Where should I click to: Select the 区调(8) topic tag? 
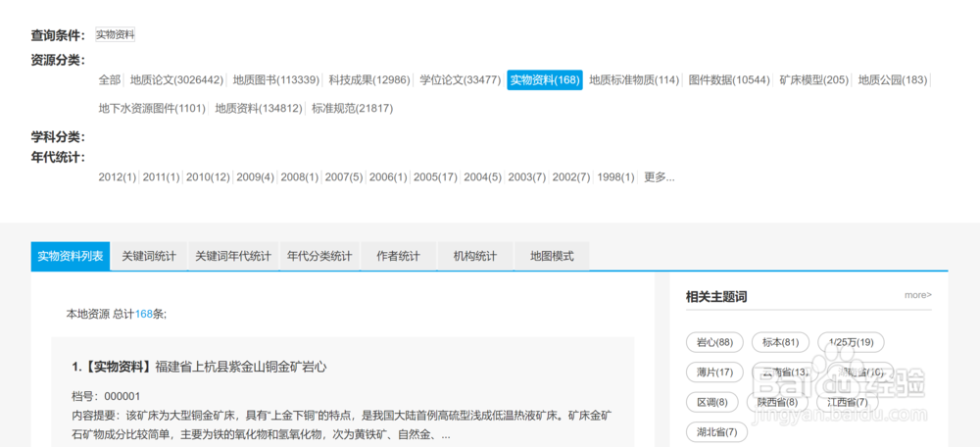712,402
